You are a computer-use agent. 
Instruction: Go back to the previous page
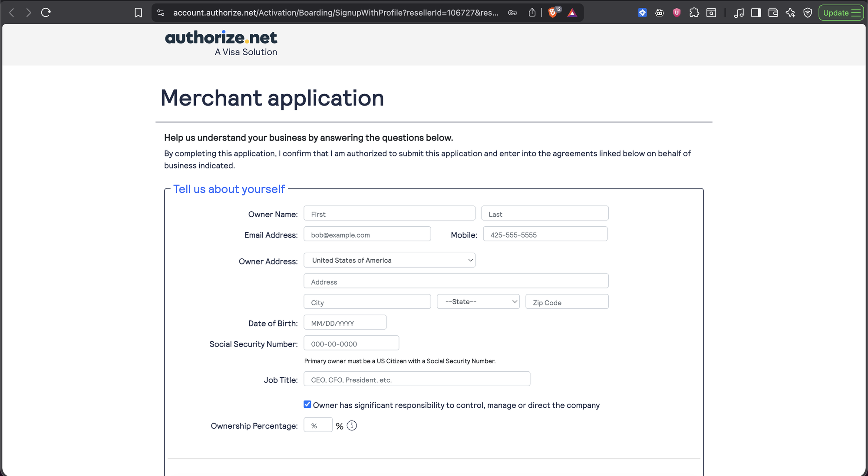pyautogui.click(x=12, y=13)
